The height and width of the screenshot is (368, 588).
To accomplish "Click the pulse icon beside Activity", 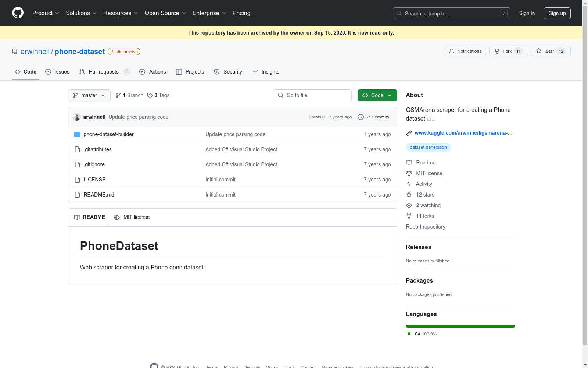I will 409,184.
